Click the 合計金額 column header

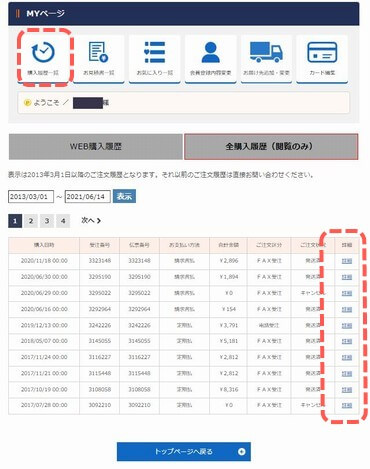pyautogui.click(x=229, y=245)
